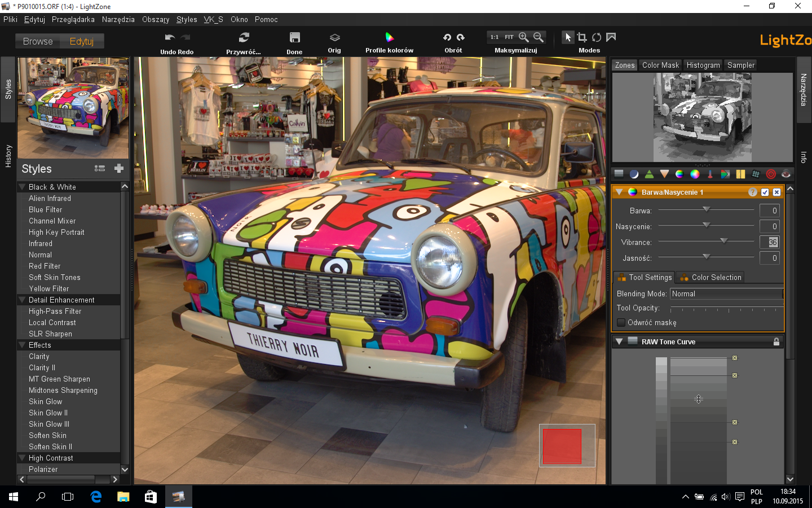Click the Redo arrow icon

(186, 37)
